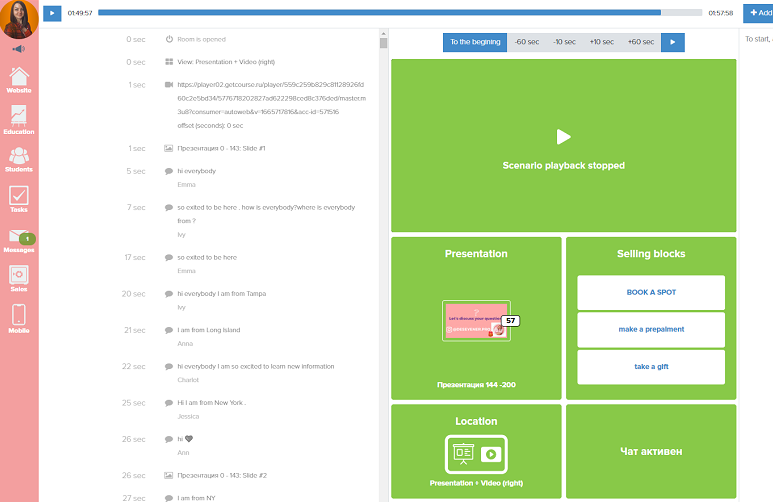
Task: Go to Students in the sidebar
Action: pos(18,159)
